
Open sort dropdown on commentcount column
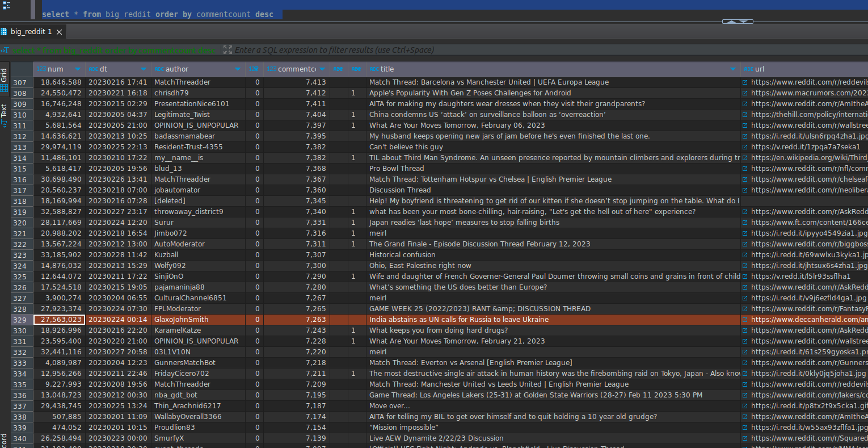tap(322, 69)
